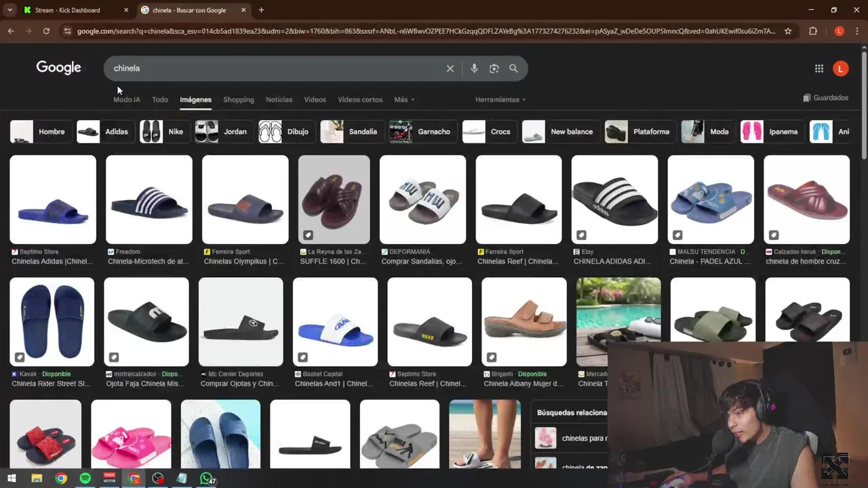Filter results with the Plataforma chip
This screenshot has width=868, height=488.
[639, 131]
